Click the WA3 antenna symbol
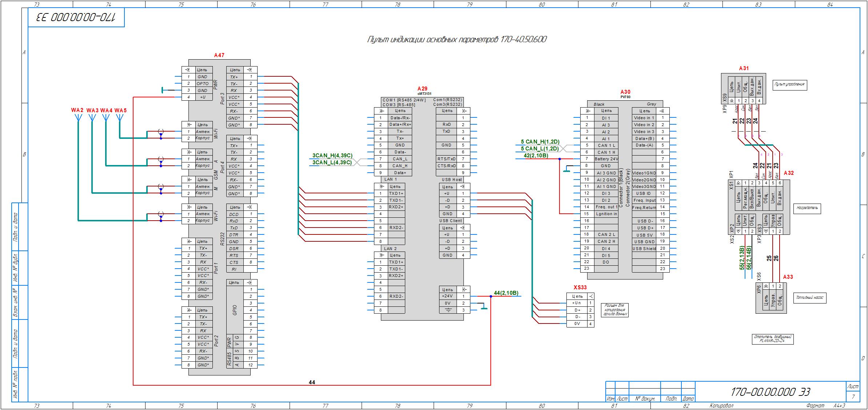This screenshot has width=868, height=410. pyautogui.click(x=92, y=117)
